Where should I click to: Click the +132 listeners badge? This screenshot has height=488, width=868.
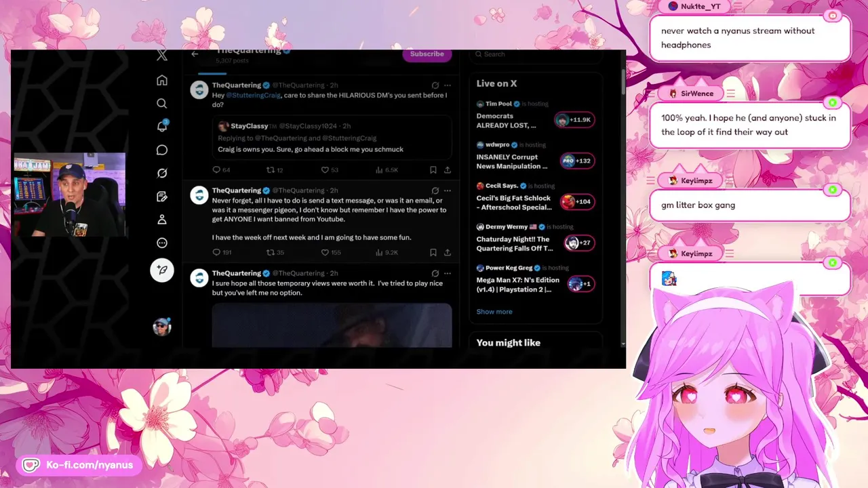coord(577,161)
